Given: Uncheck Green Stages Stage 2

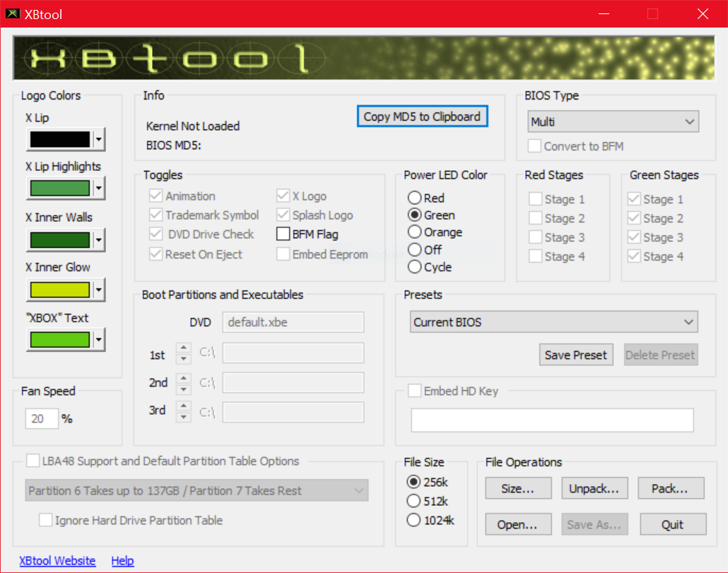Looking at the screenshot, I should pos(634,218).
